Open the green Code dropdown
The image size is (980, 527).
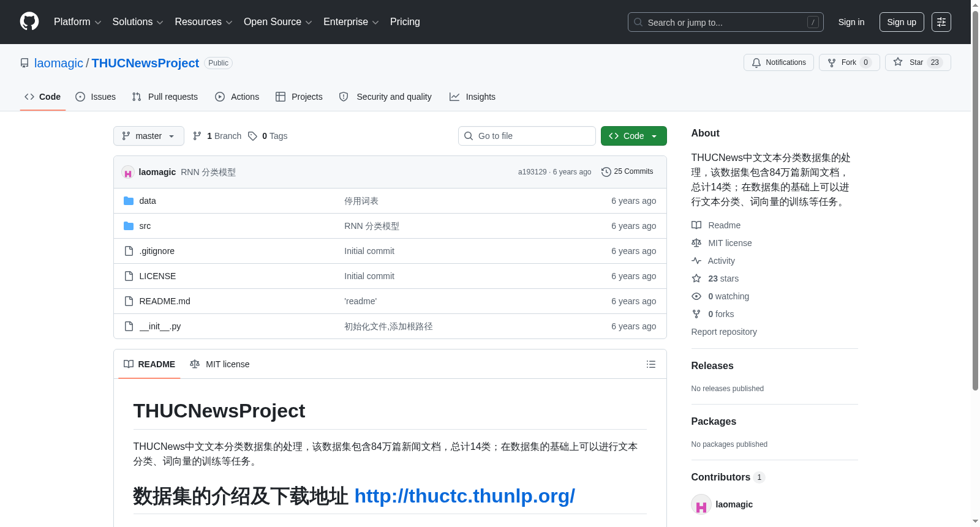[633, 136]
